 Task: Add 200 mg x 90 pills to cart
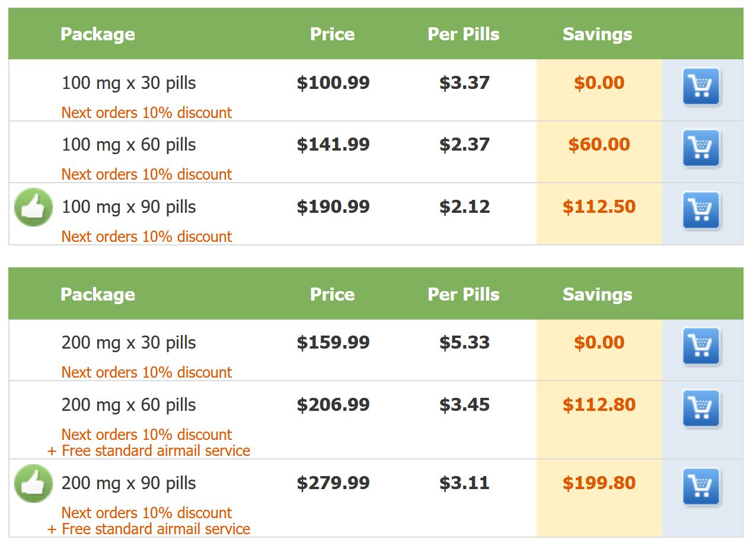pos(701,487)
